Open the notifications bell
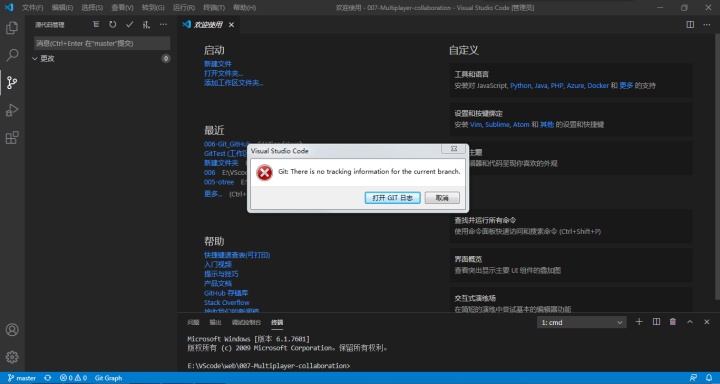This screenshot has width=720, height=384. (709, 378)
